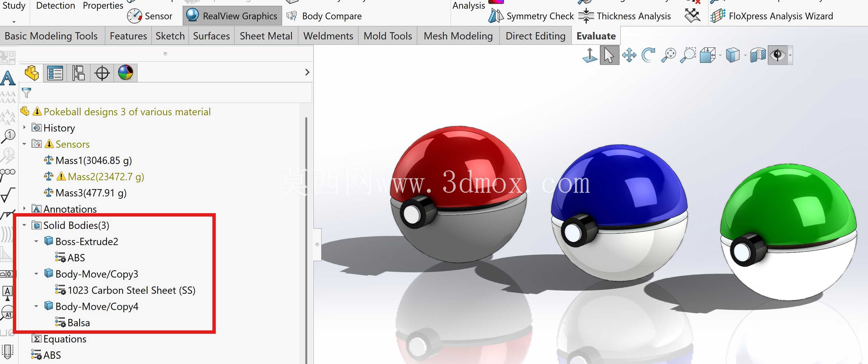Screen dimensions: 868x364
Task: Click the Detection button in ribbon
Action: click(x=56, y=5)
